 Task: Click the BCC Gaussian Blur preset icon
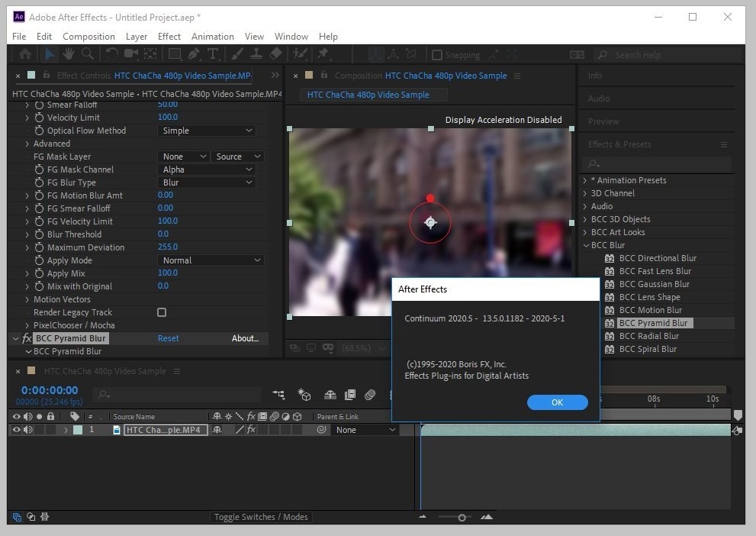tap(610, 284)
